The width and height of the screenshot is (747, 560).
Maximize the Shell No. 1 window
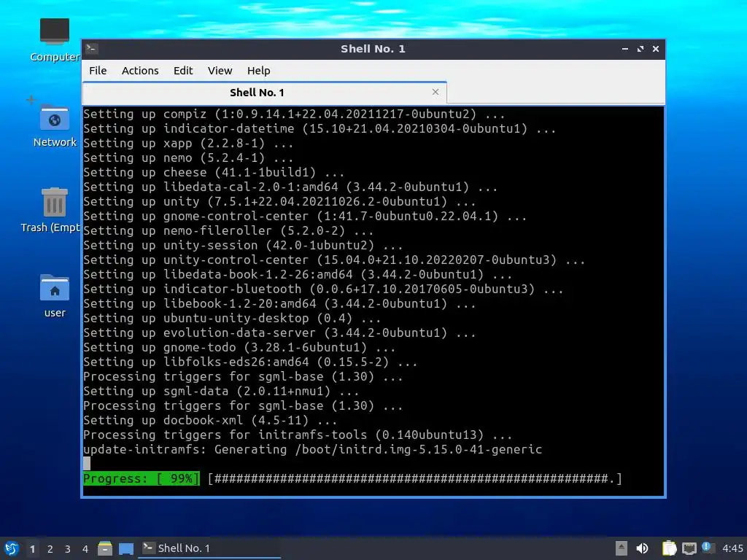point(640,49)
